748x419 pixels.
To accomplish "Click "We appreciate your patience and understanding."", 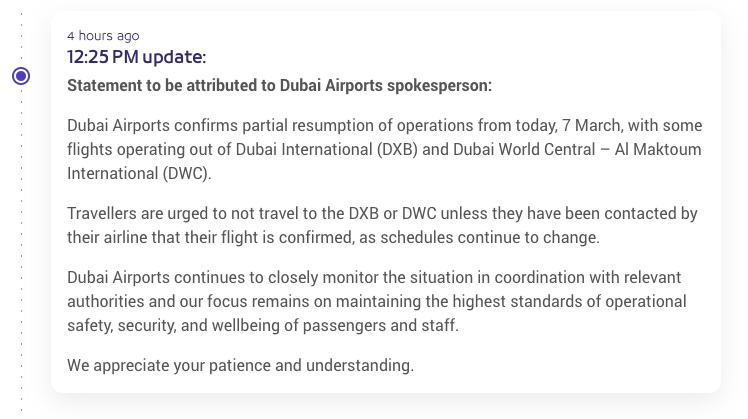I will click(240, 365).
